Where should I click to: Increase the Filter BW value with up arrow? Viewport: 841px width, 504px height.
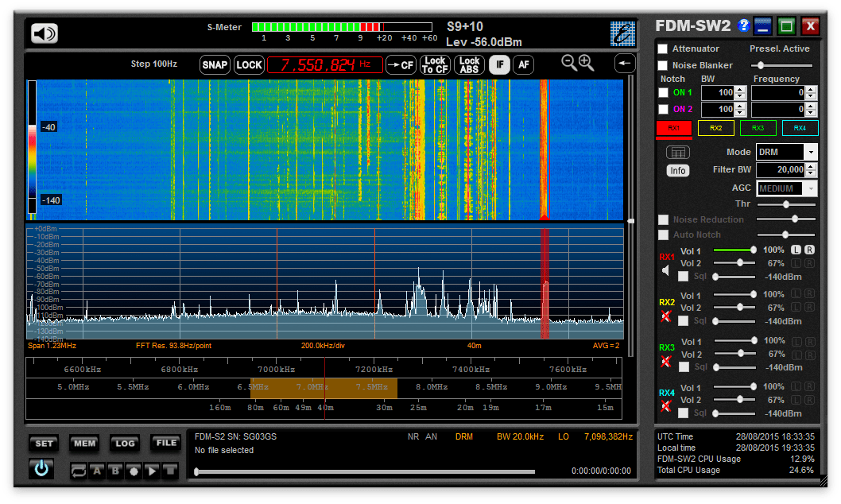point(810,166)
